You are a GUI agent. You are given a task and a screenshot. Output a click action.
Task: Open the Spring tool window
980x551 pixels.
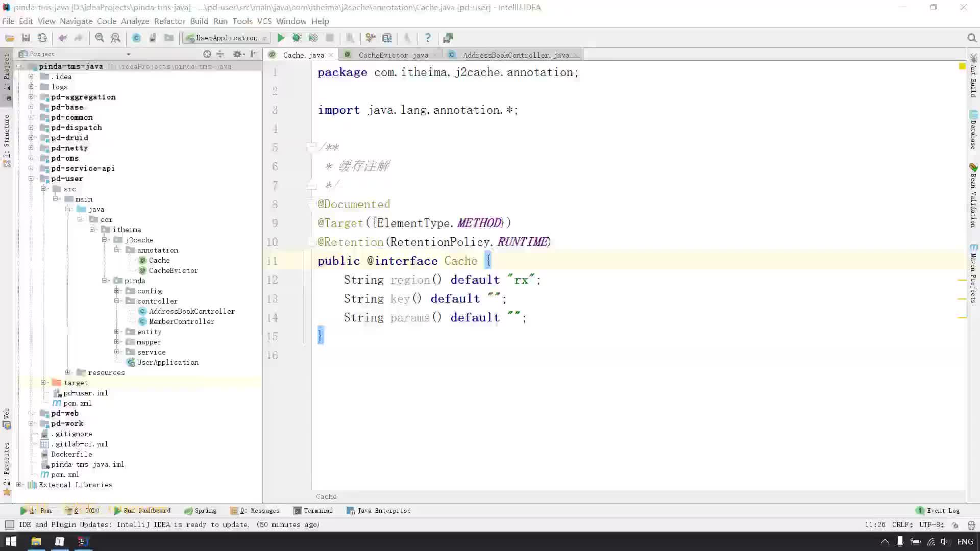tap(201, 511)
